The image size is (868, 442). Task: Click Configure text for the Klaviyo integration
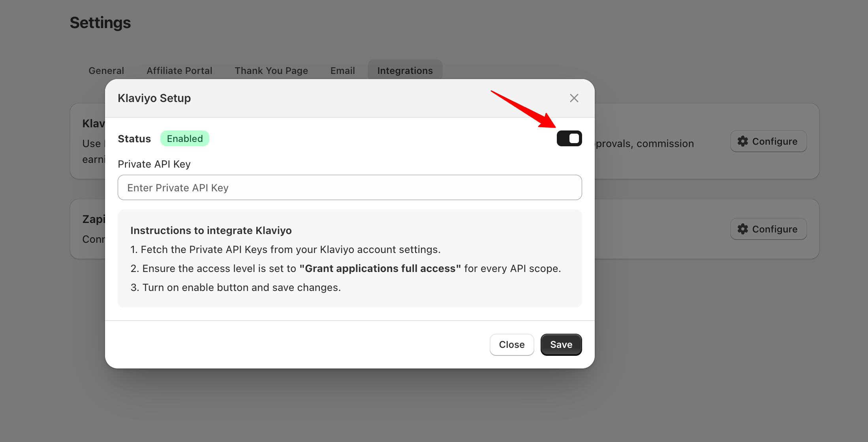(774, 141)
